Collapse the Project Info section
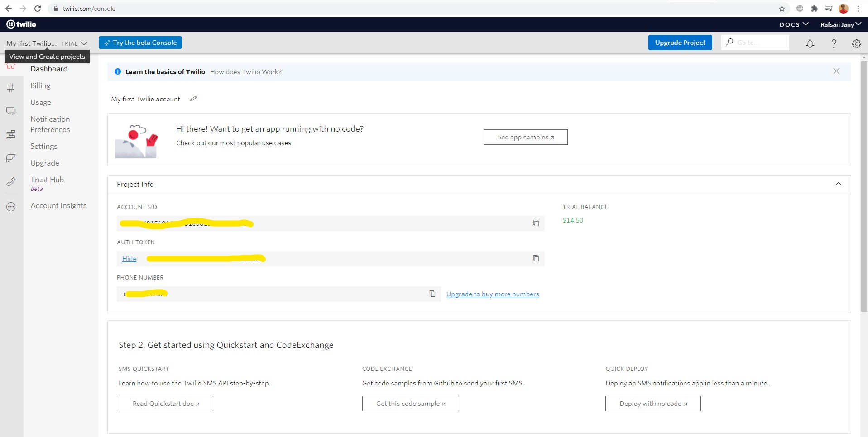868x437 pixels. point(839,184)
